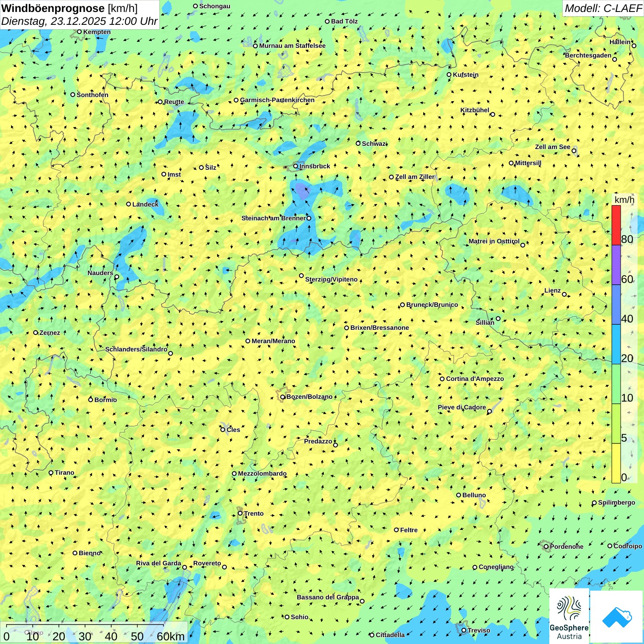
Task: Click the 60km mark on the scale bar
Action: (x=171, y=636)
